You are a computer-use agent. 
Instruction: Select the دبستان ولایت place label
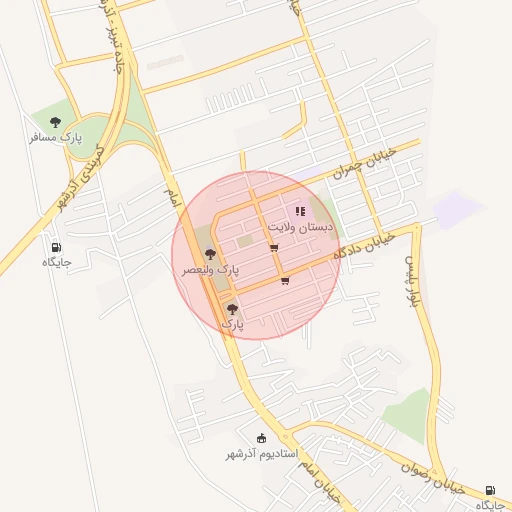point(301,228)
